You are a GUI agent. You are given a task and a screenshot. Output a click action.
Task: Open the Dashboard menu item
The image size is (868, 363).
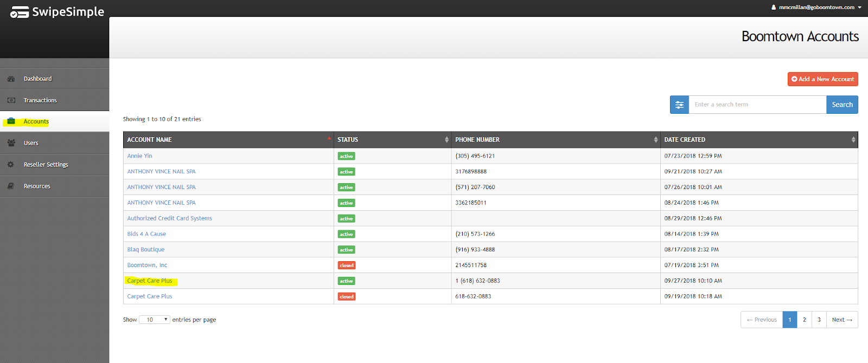point(54,79)
